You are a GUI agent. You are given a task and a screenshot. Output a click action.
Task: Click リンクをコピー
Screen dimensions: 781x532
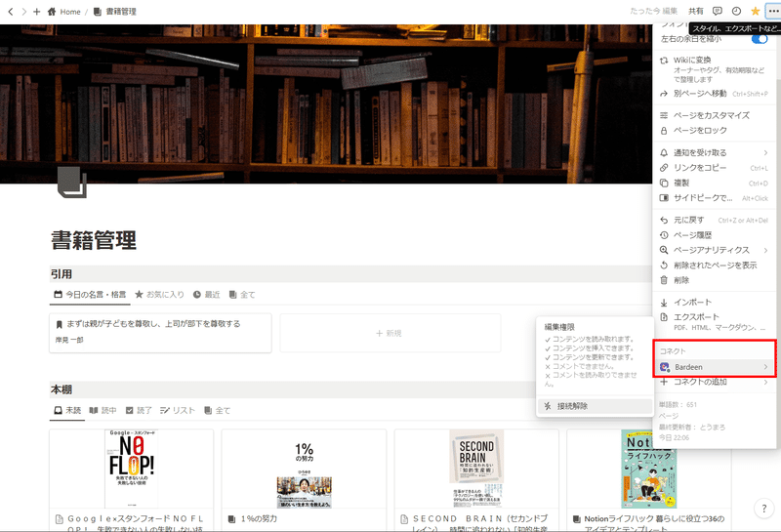[715, 168]
